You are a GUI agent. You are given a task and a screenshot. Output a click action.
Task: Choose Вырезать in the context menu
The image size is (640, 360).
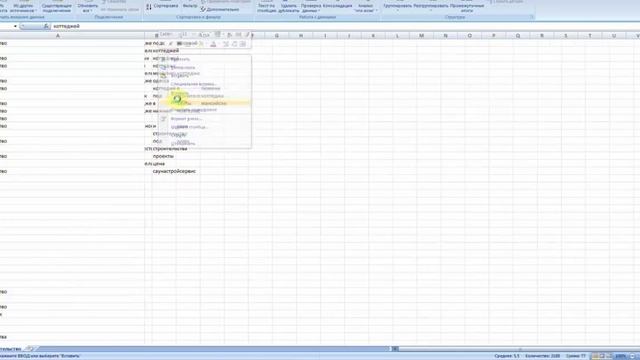click(x=205, y=60)
